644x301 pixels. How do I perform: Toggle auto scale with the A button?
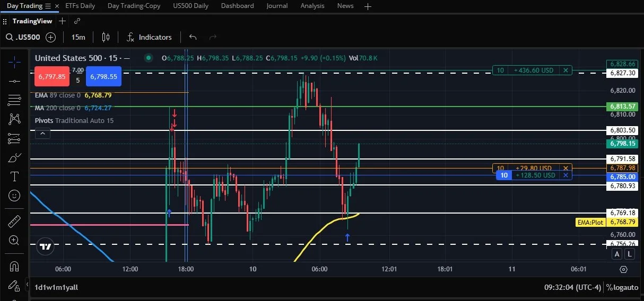click(x=617, y=254)
